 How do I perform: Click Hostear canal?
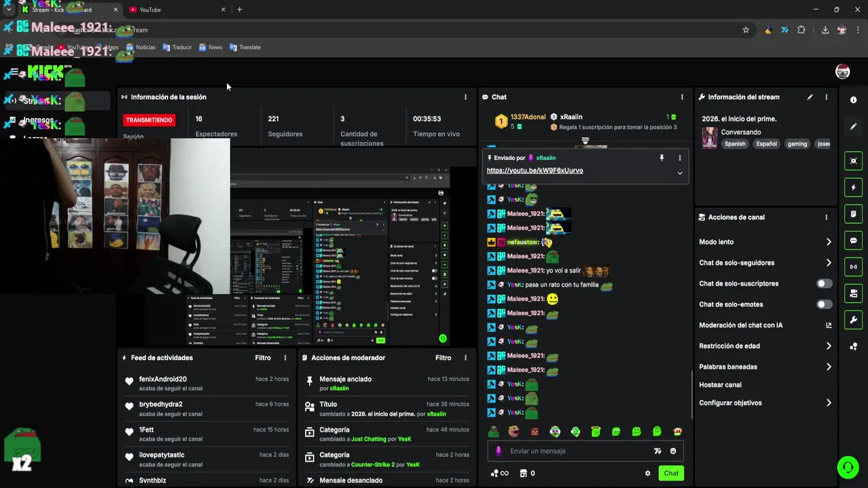click(x=720, y=385)
